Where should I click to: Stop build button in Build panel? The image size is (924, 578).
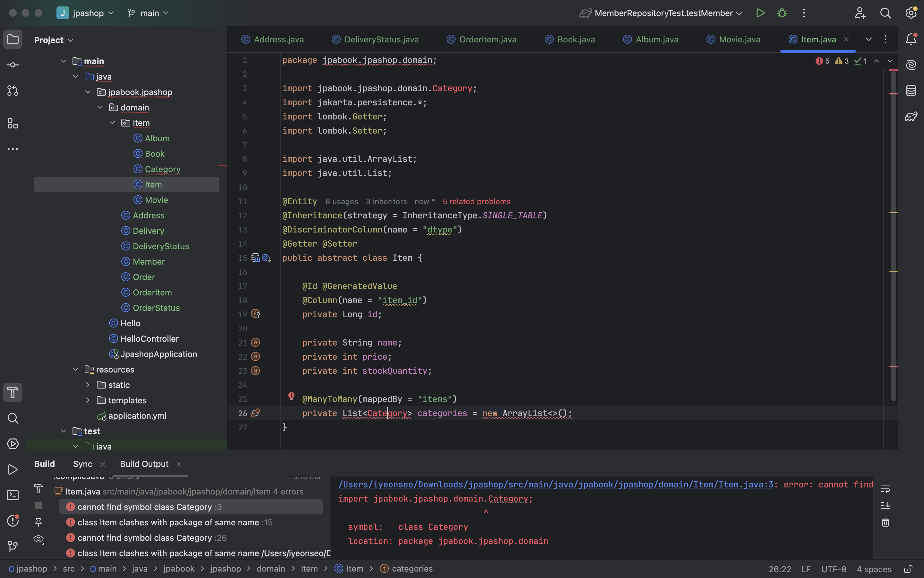click(x=38, y=505)
